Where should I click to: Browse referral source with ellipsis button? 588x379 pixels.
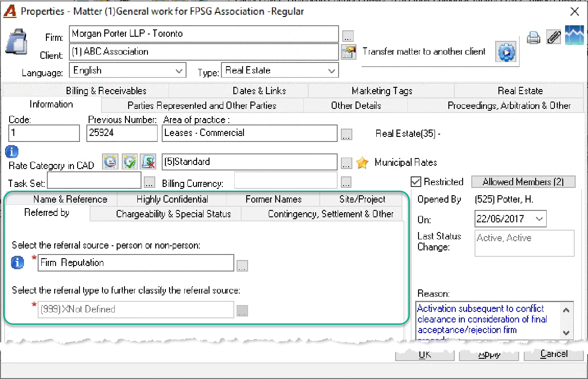point(242,266)
